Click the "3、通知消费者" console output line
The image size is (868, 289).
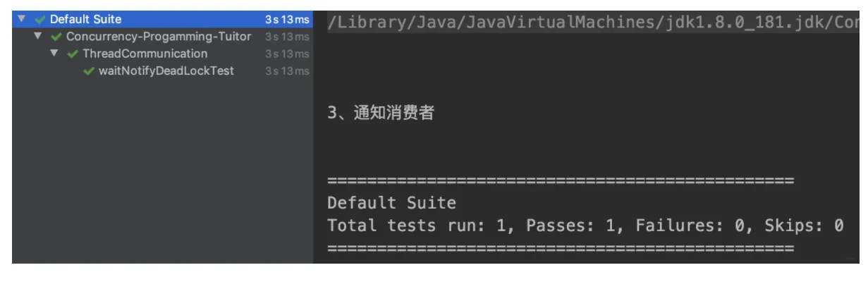point(380,113)
